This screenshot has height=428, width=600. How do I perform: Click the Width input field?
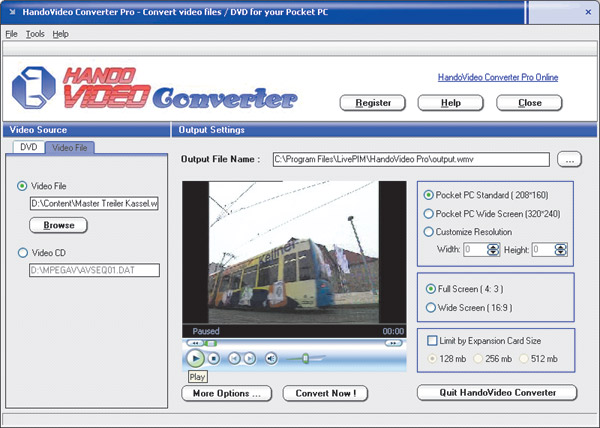click(x=475, y=250)
